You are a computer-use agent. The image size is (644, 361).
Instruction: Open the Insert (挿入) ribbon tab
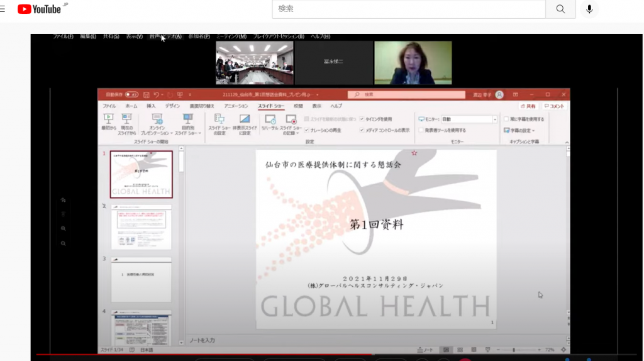click(x=151, y=106)
